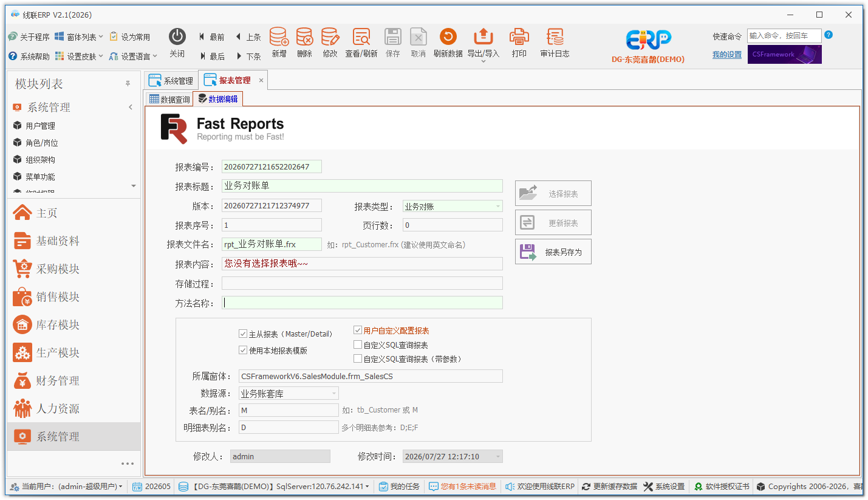Click the 报表另存为 button

(553, 252)
